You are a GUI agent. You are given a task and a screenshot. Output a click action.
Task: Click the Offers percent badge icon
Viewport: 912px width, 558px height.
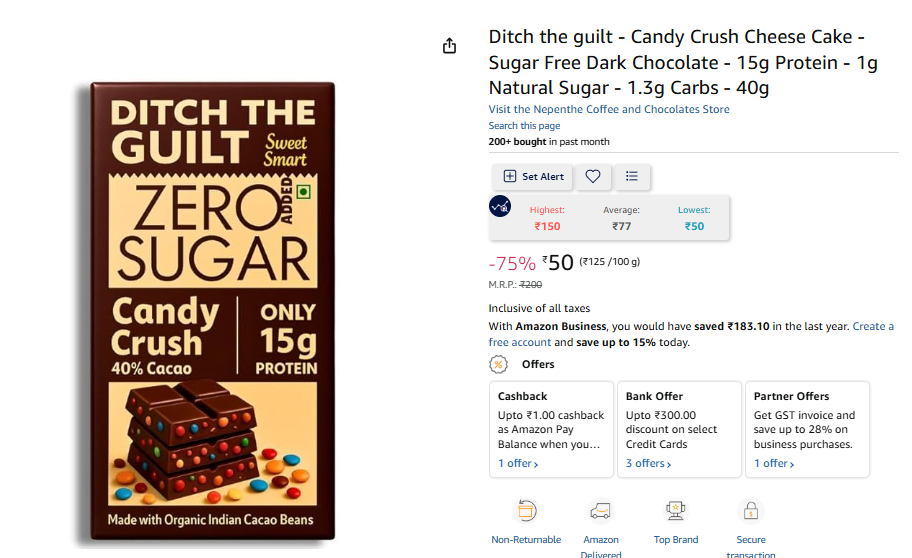(498, 365)
